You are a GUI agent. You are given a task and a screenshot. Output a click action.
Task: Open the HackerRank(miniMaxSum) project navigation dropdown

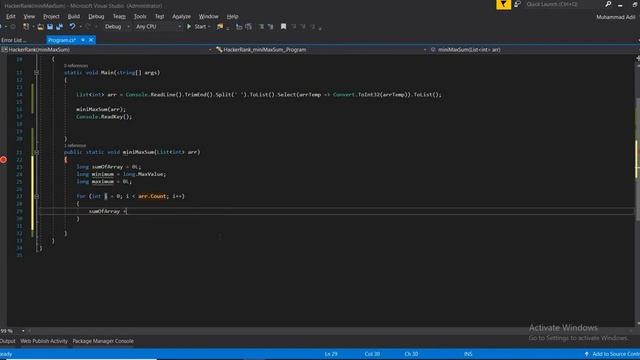click(x=107, y=49)
